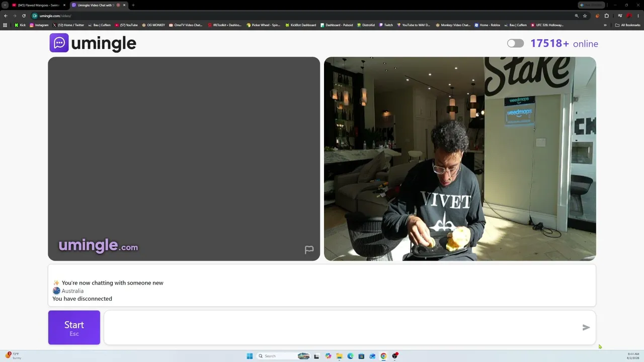Expand the tab search dropdown
Image resolution: width=644 pixels, height=362 pixels.
tap(5, 5)
